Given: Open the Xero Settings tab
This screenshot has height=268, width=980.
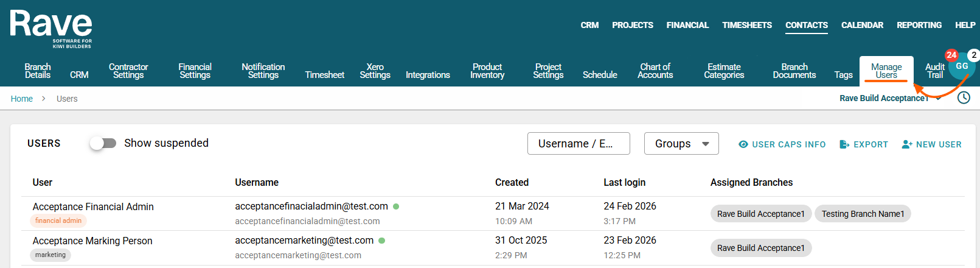Looking at the screenshot, I should 375,71.
